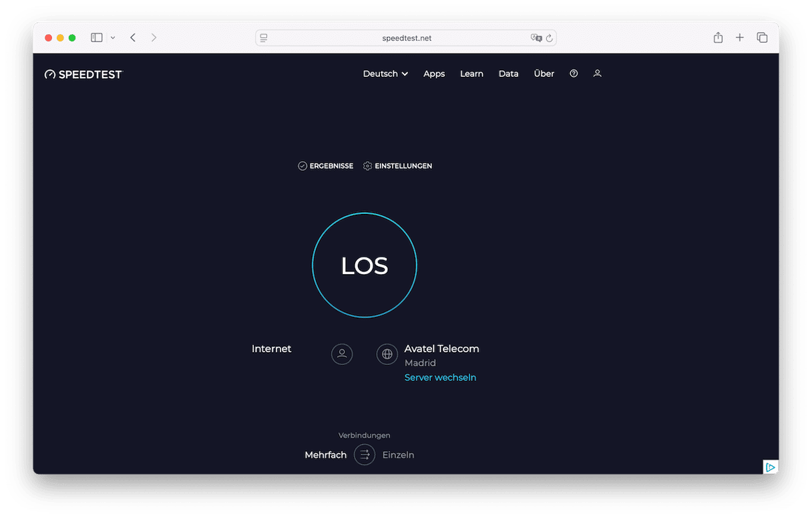
Task: Select Einzeln connection mode
Action: pyautogui.click(x=398, y=455)
